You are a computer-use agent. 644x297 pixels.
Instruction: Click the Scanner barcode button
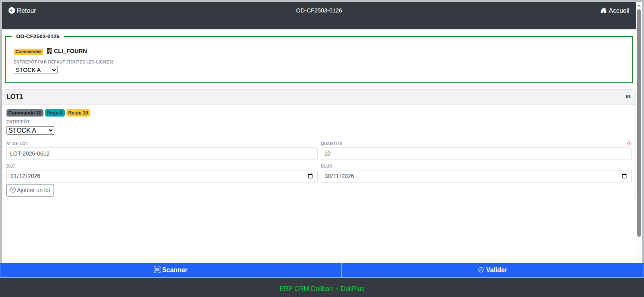(x=171, y=270)
